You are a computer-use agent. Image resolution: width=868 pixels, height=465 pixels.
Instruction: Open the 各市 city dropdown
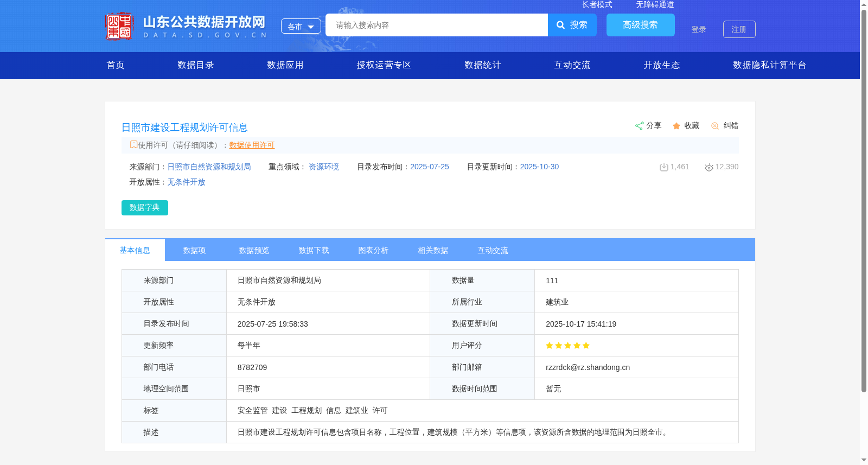click(301, 26)
